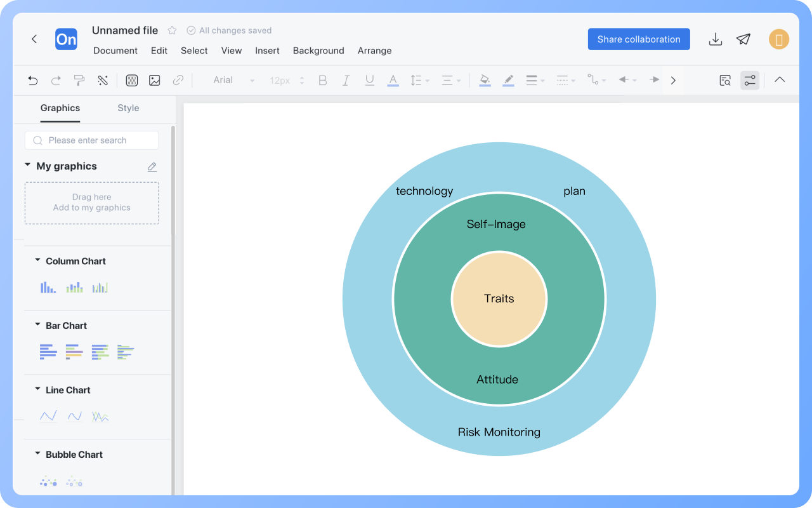Screen dimensions: 812x508
Task: Switch to the Graphics tab
Action: [x=60, y=108]
